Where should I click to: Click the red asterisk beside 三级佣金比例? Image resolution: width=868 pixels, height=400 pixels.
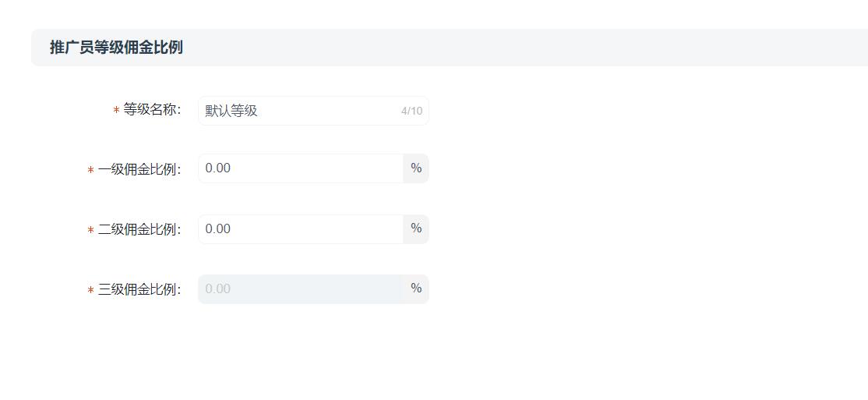[x=91, y=290]
